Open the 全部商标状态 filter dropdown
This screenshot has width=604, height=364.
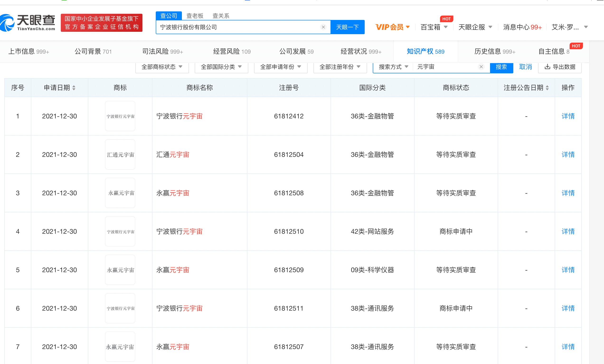162,67
